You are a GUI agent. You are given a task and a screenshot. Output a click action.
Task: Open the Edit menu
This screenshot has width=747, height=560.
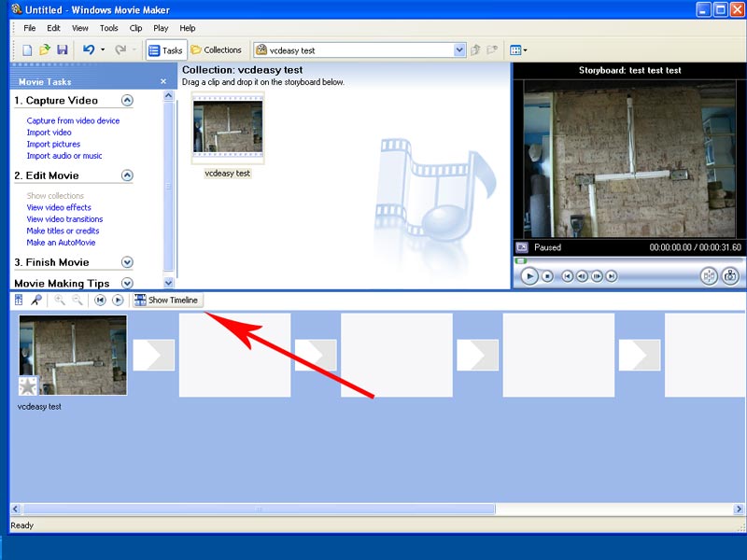pyautogui.click(x=53, y=28)
